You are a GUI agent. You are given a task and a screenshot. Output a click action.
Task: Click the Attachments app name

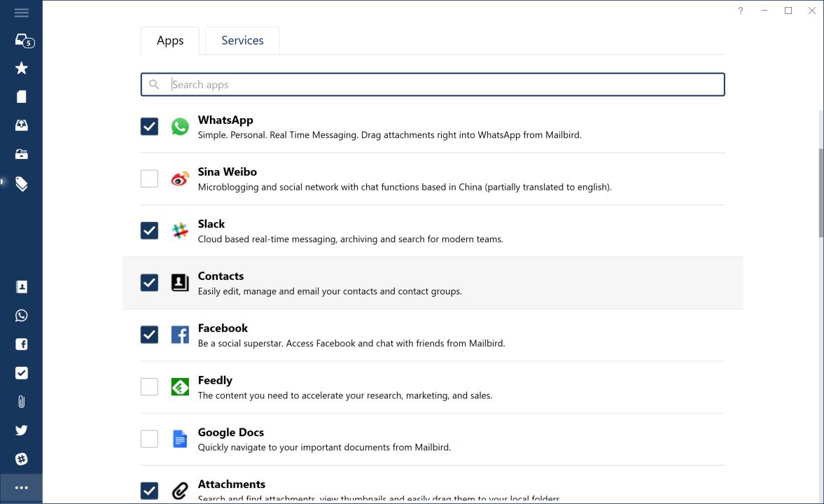click(231, 484)
